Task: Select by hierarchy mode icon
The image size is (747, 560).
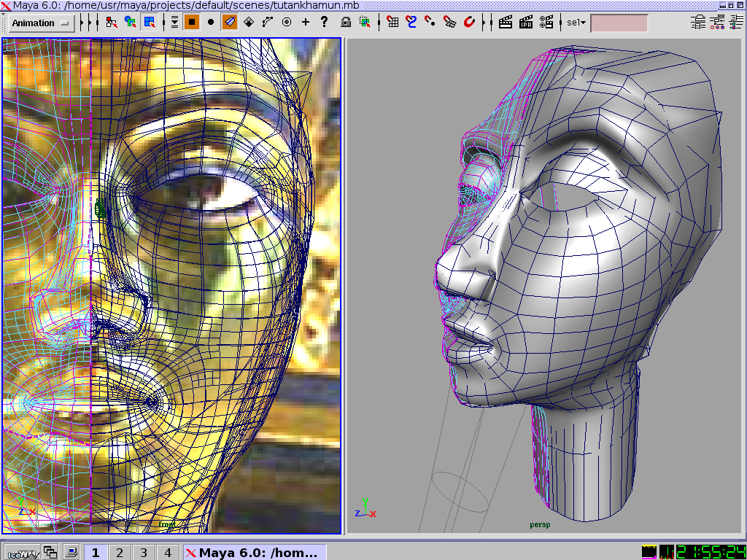Action: 112,22
